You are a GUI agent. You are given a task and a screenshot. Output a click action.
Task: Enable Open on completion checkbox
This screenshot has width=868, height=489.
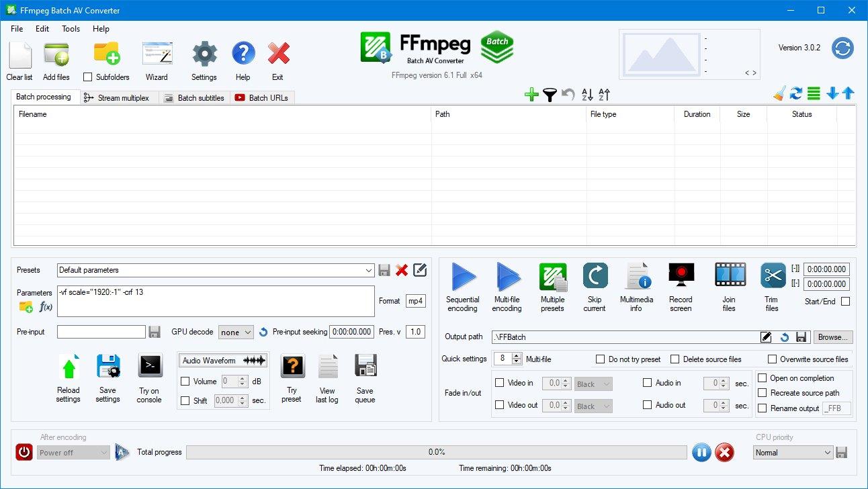click(762, 378)
